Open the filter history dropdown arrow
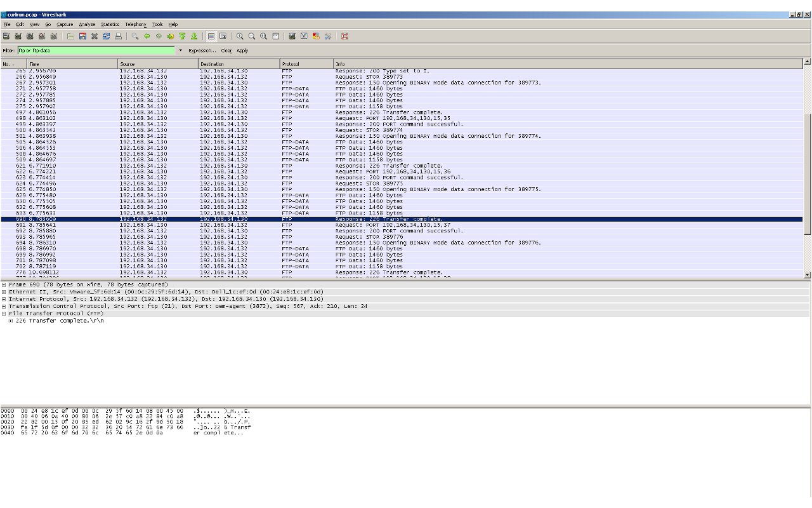Image resolution: width=812 pixels, height=508 pixels. (180, 50)
